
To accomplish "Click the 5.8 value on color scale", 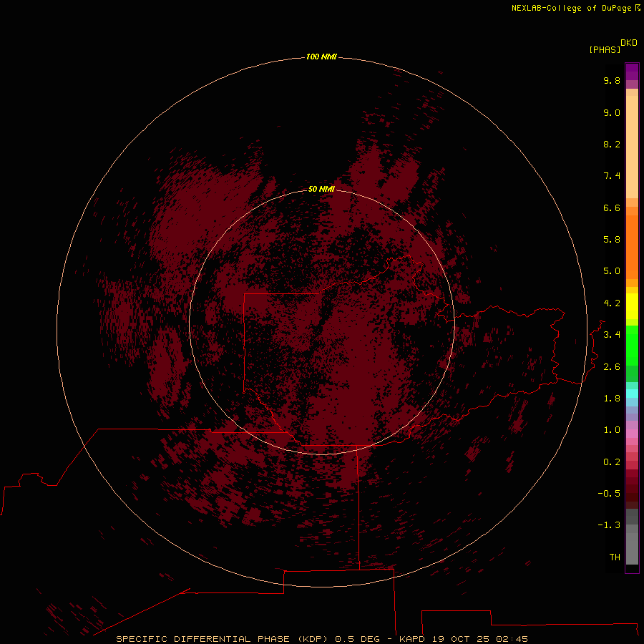I will point(612,240).
